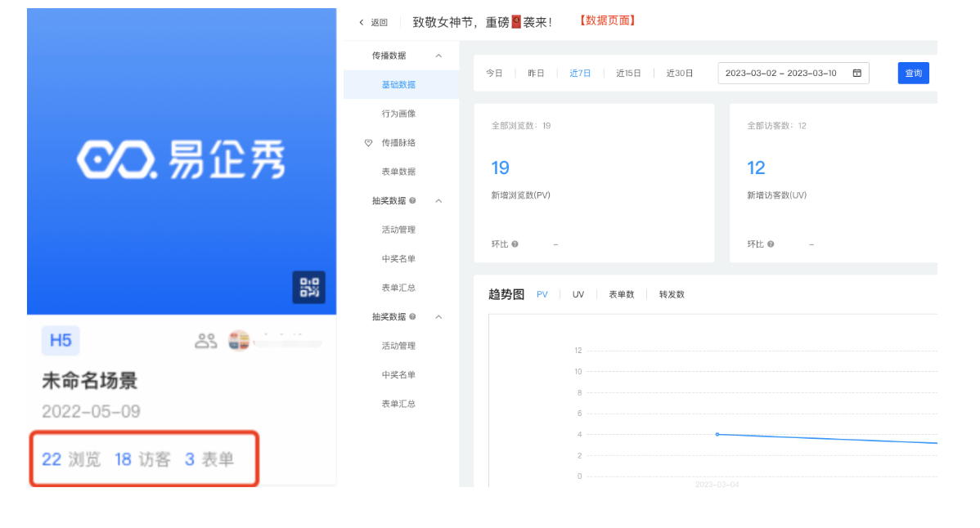Click the date range input field
980x528 pixels.
click(x=781, y=73)
